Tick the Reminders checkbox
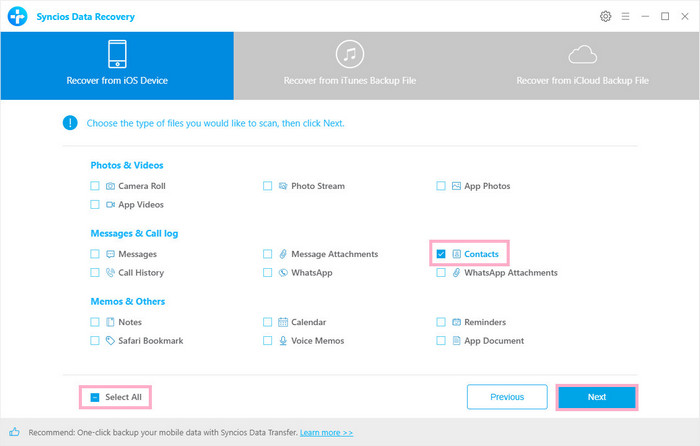 pyautogui.click(x=441, y=322)
